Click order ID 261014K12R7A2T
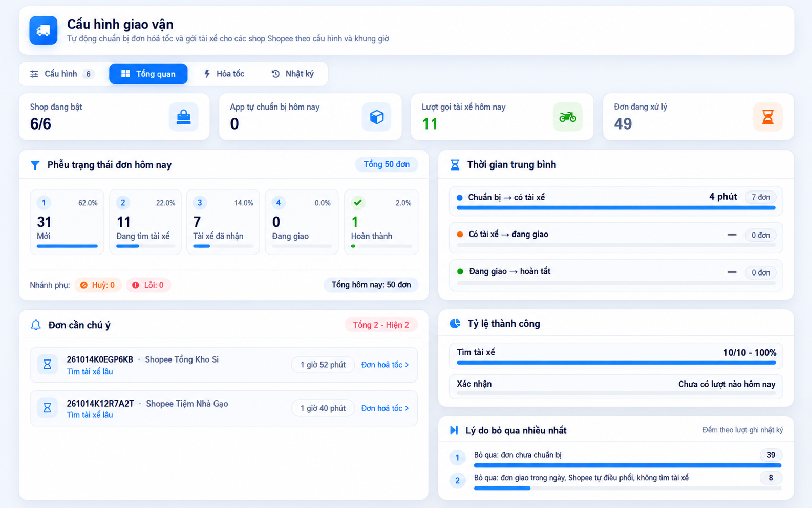This screenshot has height=508, width=812. (100, 404)
